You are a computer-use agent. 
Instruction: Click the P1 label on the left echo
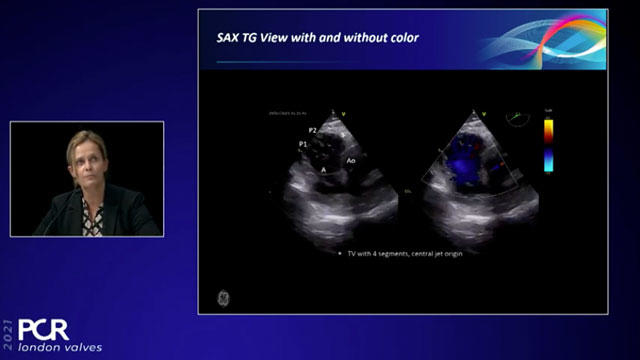click(x=303, y=144)
